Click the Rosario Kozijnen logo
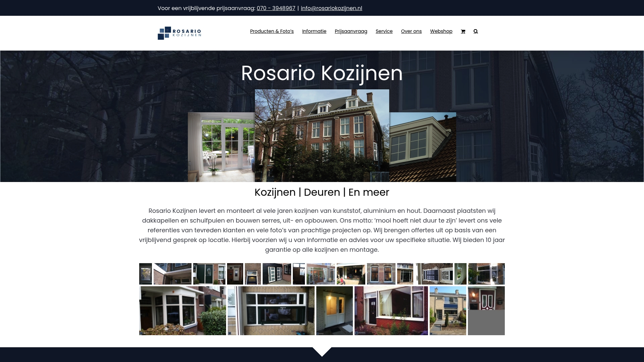The image size is (644, 362). click(179, 33)
